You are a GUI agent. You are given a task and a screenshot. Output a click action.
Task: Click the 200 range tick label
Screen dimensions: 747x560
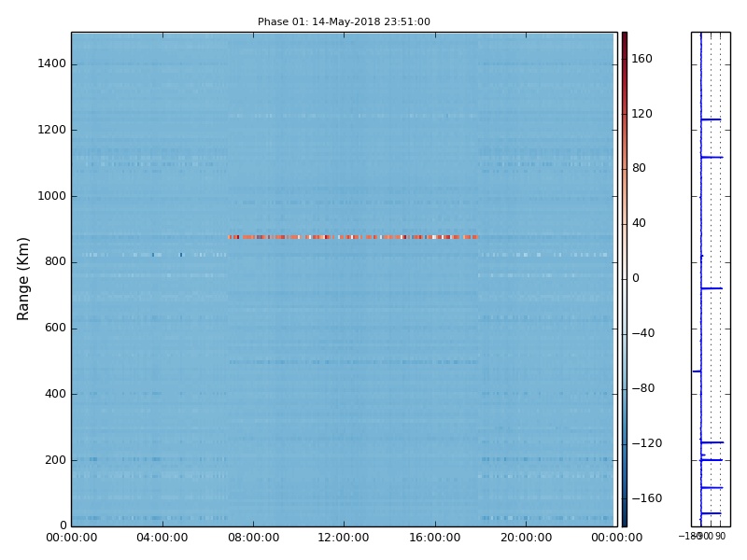pyautogui.click(x=55, y=460)
